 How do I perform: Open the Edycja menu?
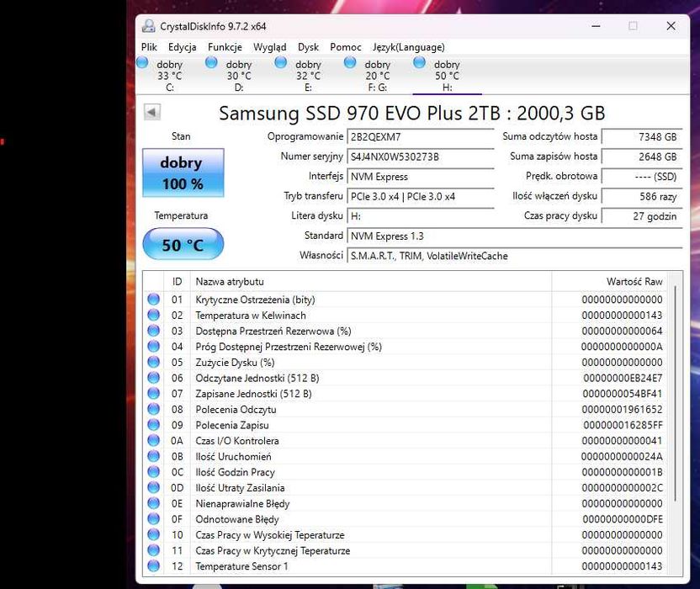(182, 47)
